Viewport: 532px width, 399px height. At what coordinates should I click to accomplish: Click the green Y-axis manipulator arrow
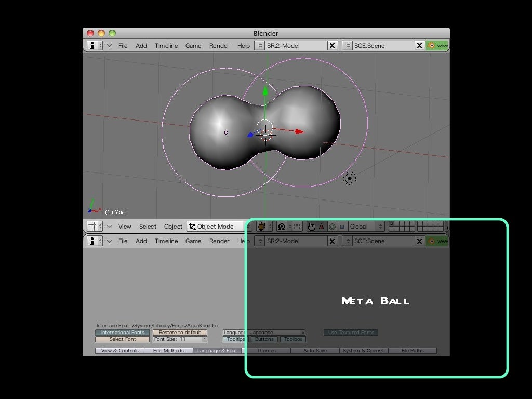(x=265, y=90)
